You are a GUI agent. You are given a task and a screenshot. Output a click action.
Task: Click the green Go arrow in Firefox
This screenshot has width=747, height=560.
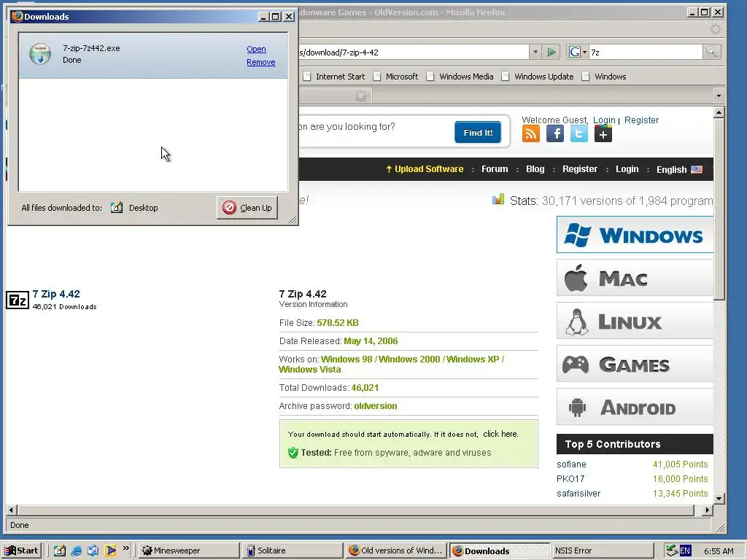coord(551,52)
